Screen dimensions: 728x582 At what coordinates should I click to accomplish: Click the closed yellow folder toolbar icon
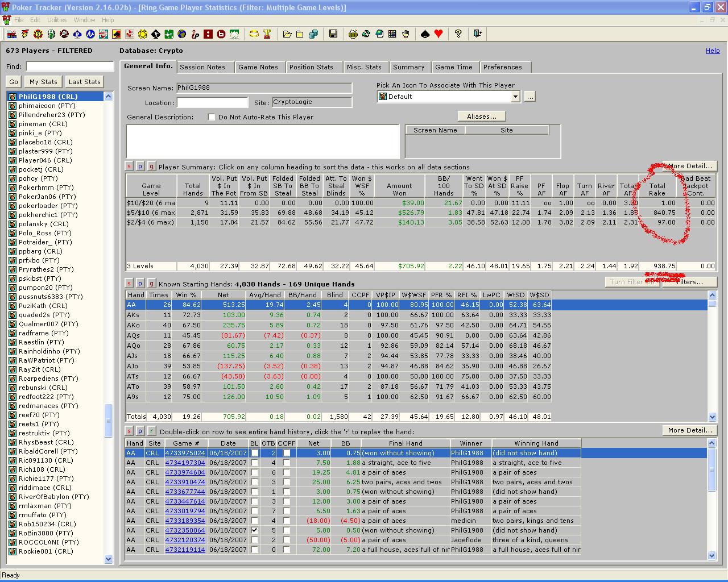coord(300,34)
